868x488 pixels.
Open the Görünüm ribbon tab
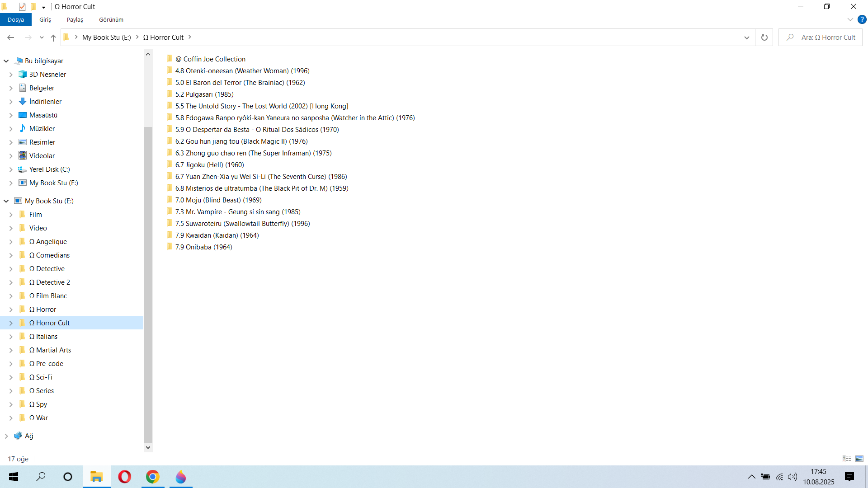[111, 19]
